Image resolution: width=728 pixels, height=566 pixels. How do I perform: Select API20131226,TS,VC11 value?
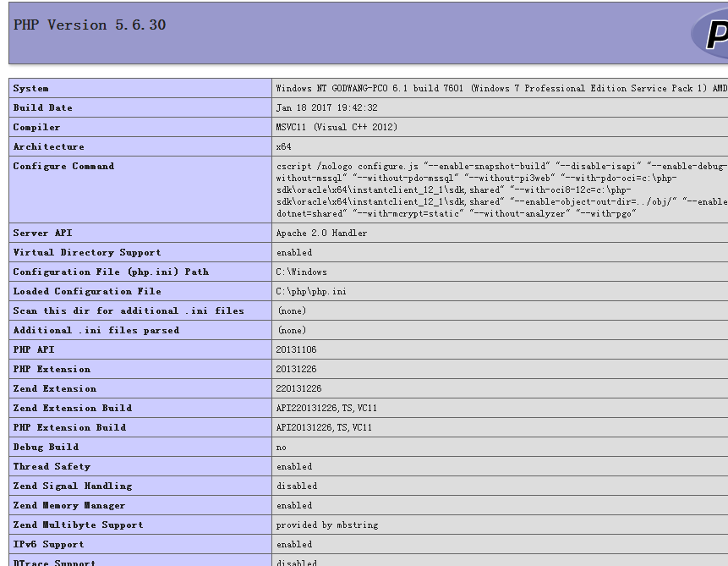[x=324, y=428]
